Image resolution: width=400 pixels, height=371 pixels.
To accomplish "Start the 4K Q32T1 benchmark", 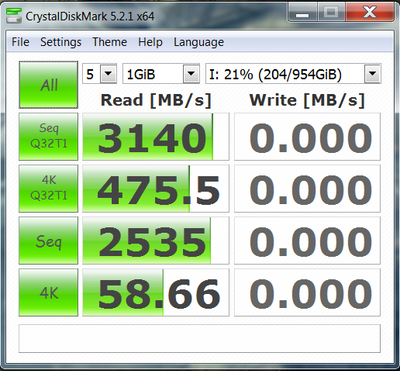I will pyautogui.click(x=48, y=188).
